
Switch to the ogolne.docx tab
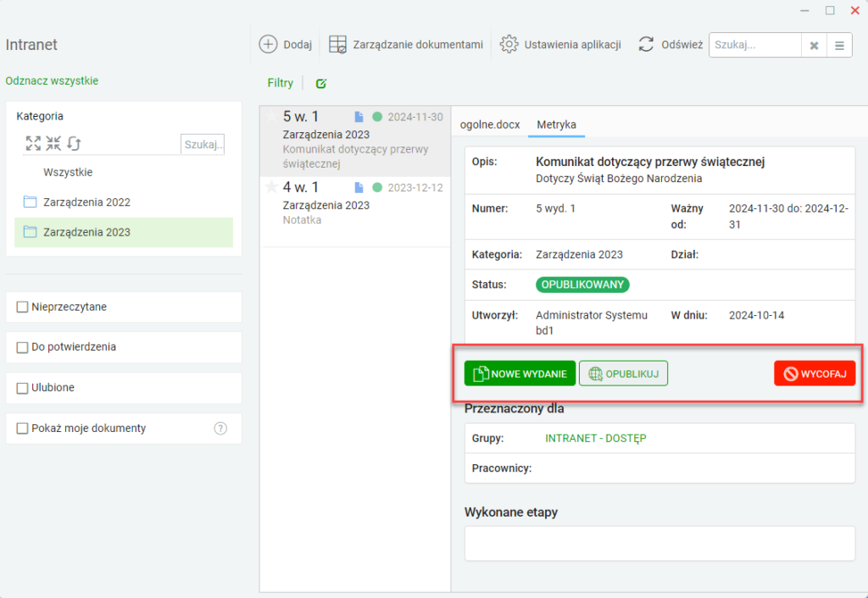pyautogui.click(x=490, y=125)
